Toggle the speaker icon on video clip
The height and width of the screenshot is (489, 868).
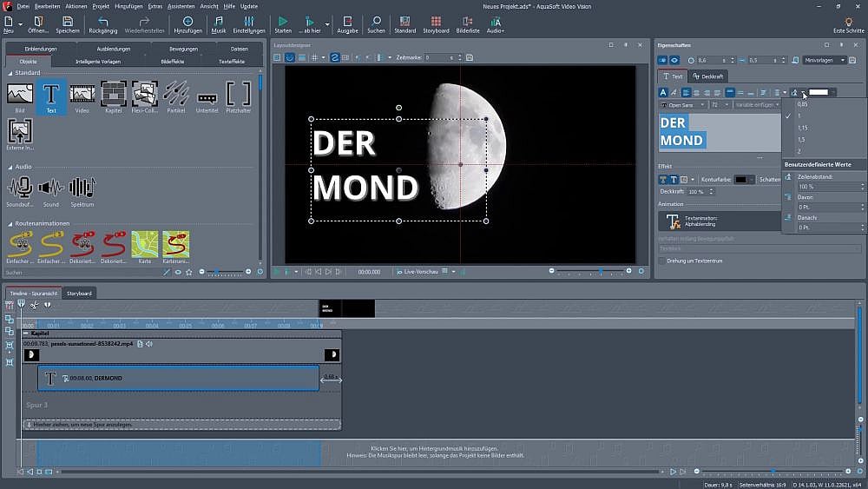point(148,344)
